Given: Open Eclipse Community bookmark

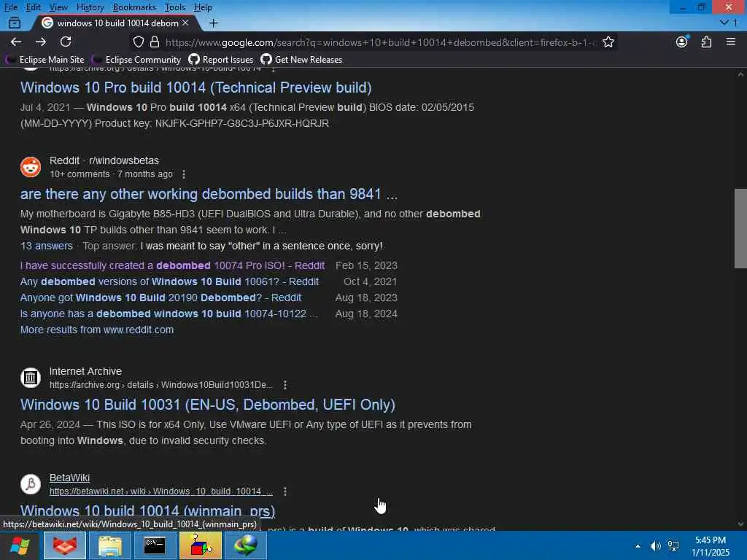Looking at the screenshot, I should pos(136,60).
